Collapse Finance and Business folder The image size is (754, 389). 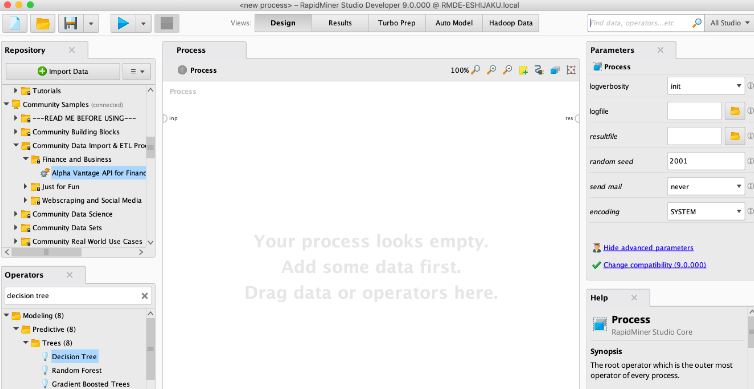click(x=25, y=159)
